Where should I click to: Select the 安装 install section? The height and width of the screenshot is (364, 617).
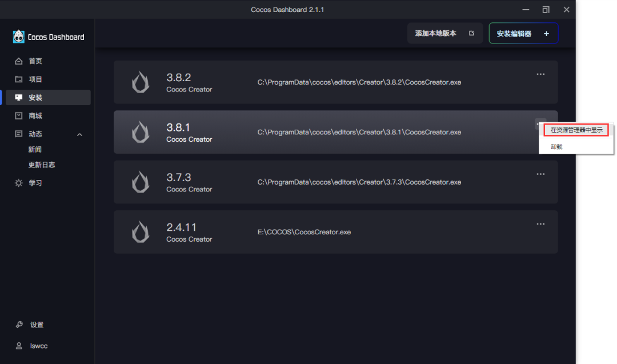[48, 97]
